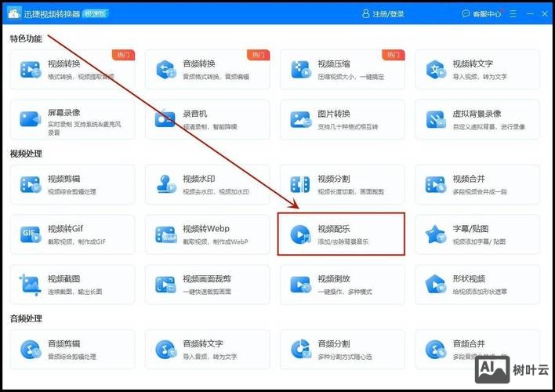
Task: Click the 视频剪辑 card title text
Action: tap(64, 179)
